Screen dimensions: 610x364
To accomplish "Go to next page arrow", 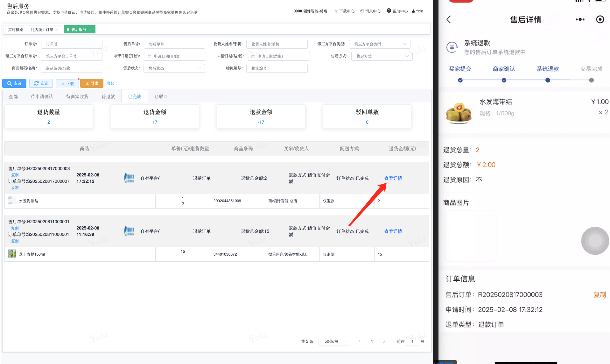I will [x=384, y=341].
